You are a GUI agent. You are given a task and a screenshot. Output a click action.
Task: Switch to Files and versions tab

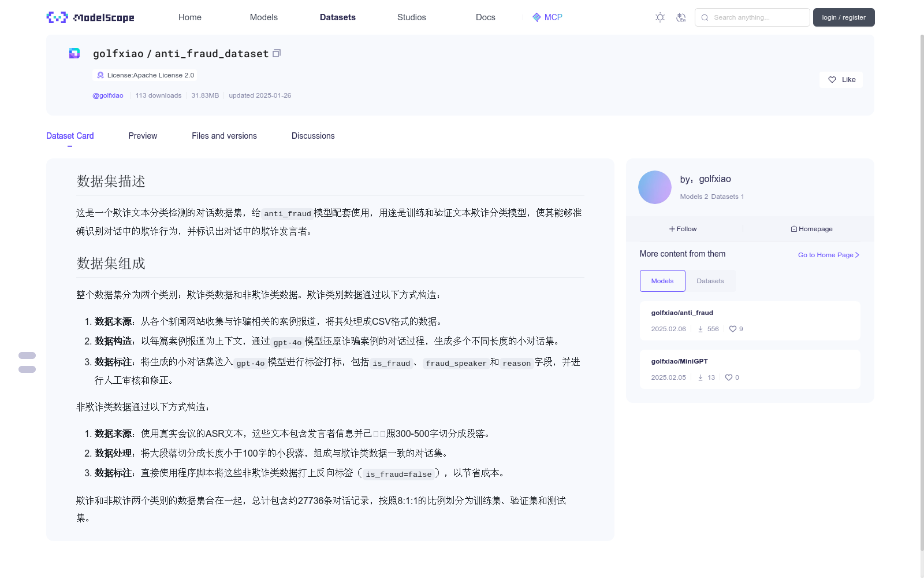coord(224,136)
